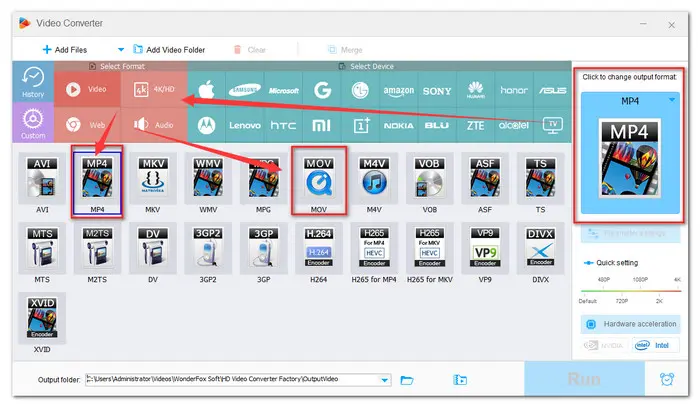700x407 pixels.
Task: Select the M4V format icon
Action: tap(374, 178)
